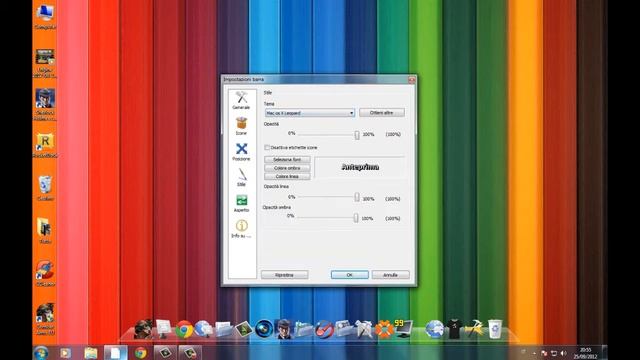640x360 pixels.
Task: Click the Chrome icon in the dock
Action: pyautogui.click(x=184, y=329)
